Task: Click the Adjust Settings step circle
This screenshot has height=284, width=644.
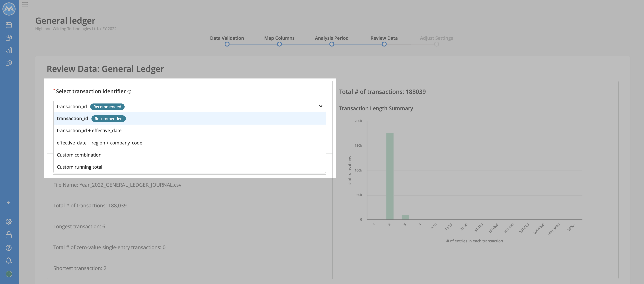Action: 436,44
